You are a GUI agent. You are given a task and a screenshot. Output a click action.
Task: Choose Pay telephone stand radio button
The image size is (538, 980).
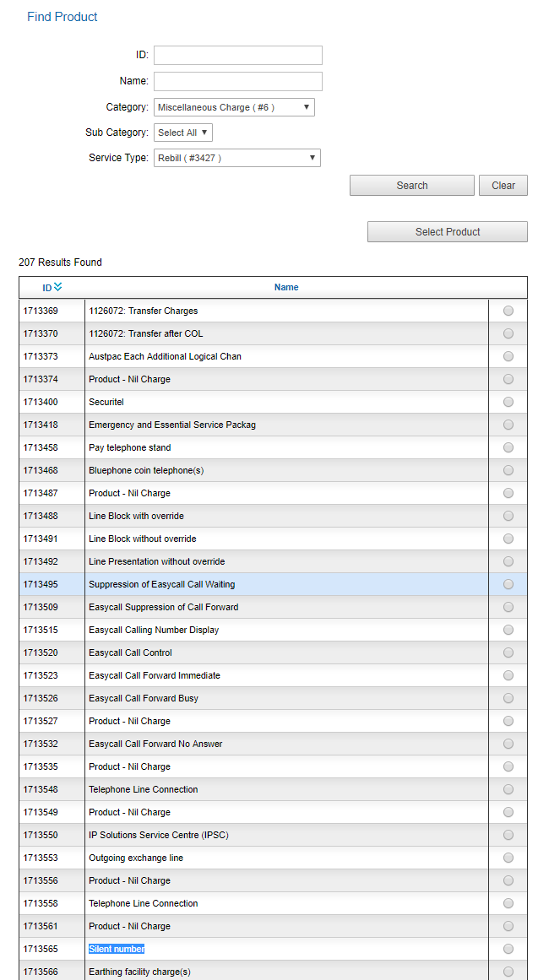pyautogui.click(x=508, y=447)
